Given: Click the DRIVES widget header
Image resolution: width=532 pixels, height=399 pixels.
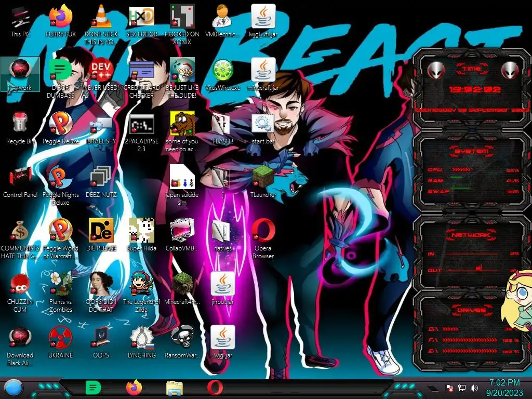Looking at the screenshot, I should (x=471, y=310).
